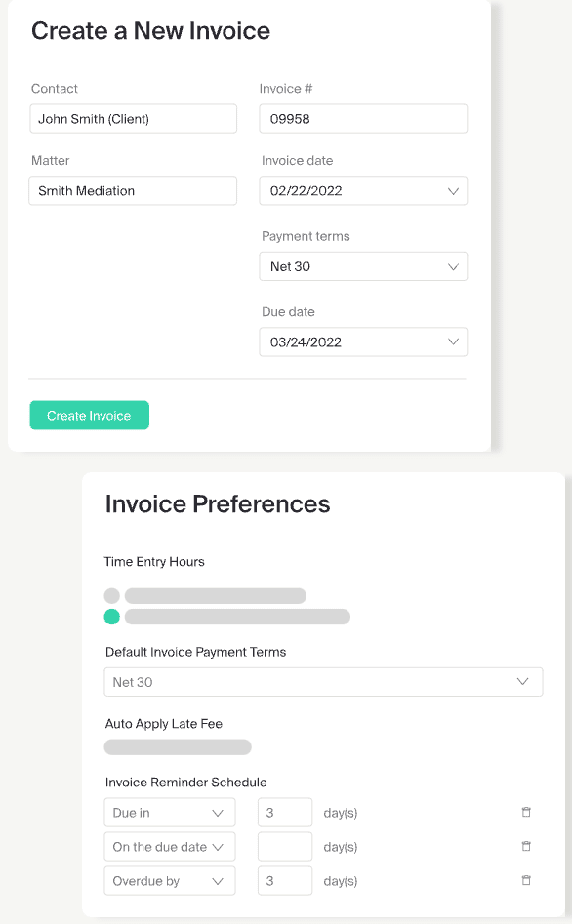Click inside the Contact field
572x924 pixels.
(133, 118)
